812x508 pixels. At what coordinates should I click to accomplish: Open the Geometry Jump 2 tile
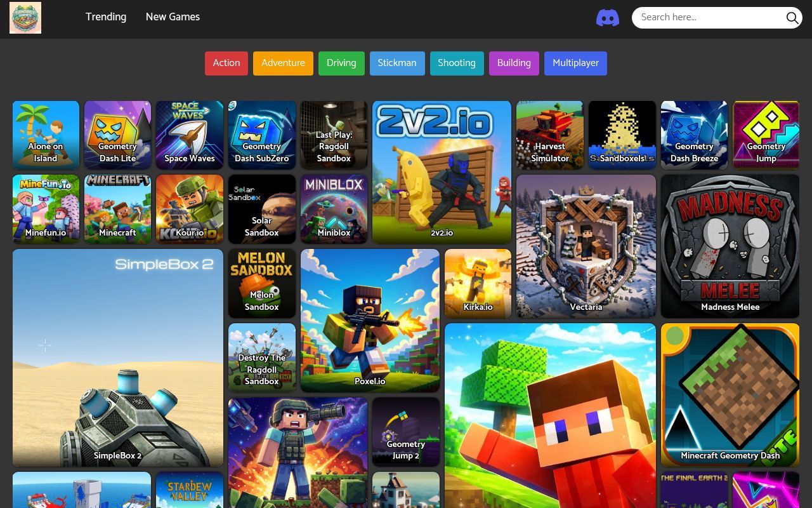[x=406, y=432]
